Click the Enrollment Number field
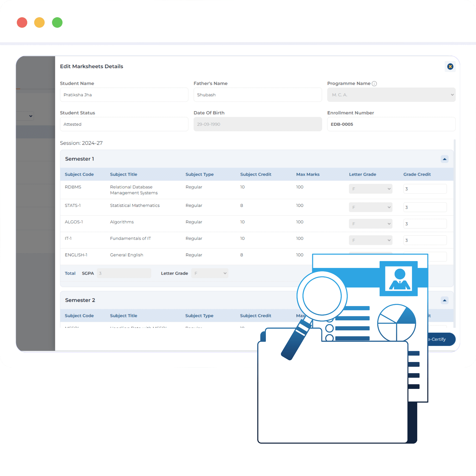The width and height of the screenshot is (476, 476). pyautogui.click(x=391, y=124)
